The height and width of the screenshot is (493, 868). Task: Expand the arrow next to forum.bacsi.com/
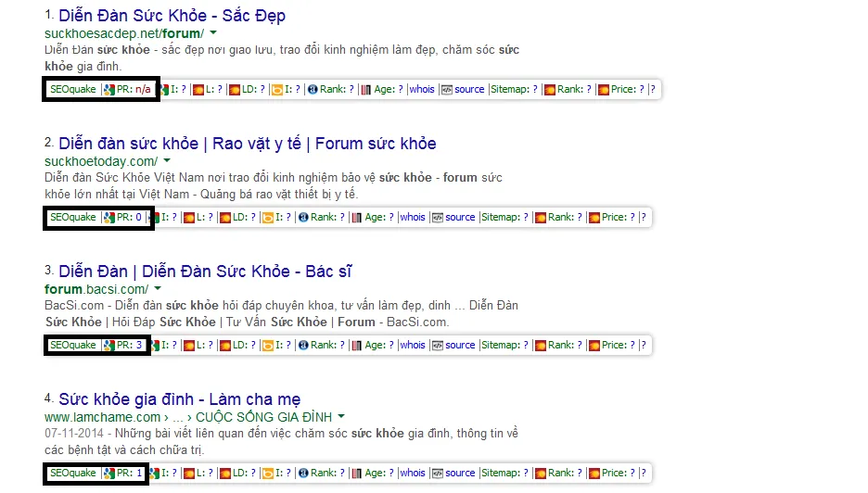coord(156,289)
